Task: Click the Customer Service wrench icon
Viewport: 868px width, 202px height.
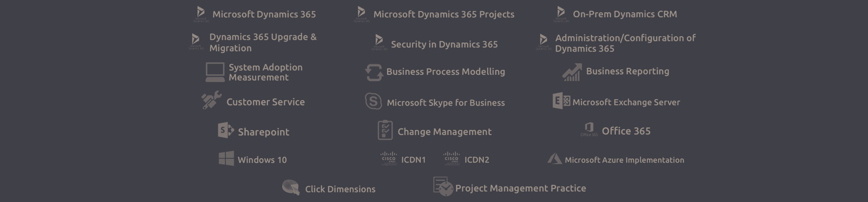Action: point(211,100)
